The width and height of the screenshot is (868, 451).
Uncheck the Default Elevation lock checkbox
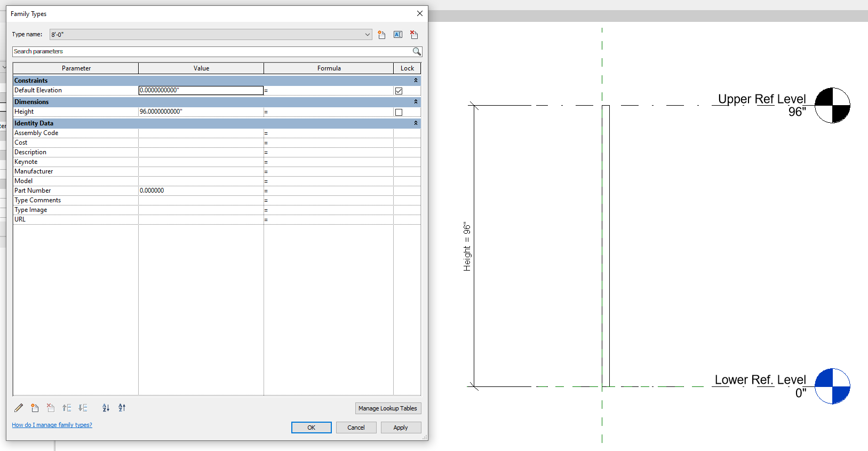[x=399, y=91]
